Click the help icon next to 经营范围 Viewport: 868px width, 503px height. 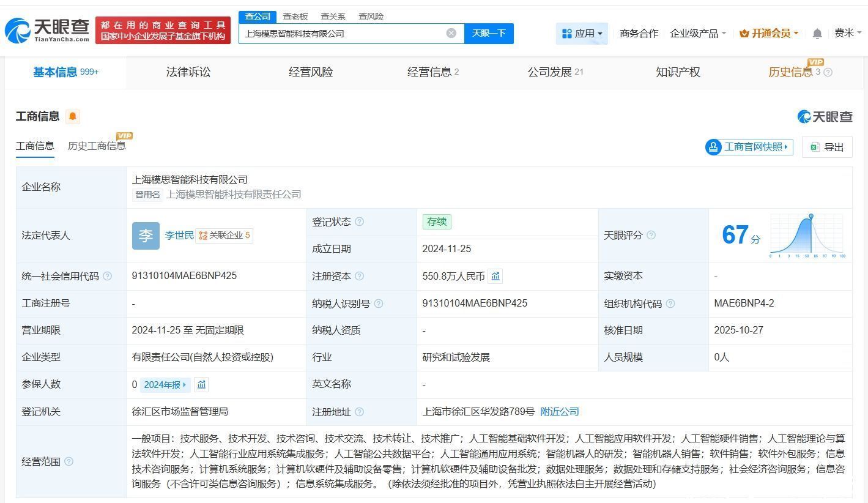pos(69,461)
